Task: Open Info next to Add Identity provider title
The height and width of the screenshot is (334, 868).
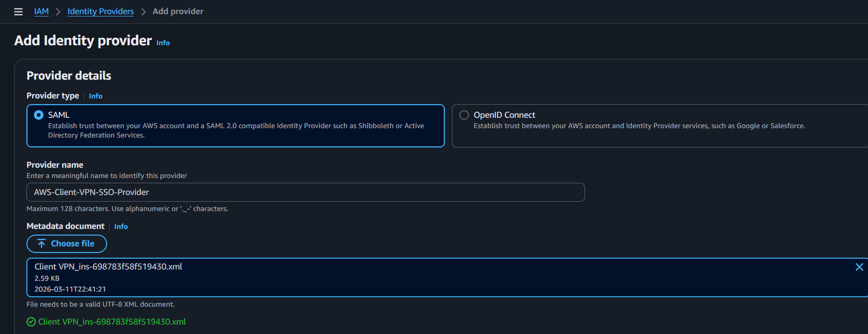Action: [163, 43]
